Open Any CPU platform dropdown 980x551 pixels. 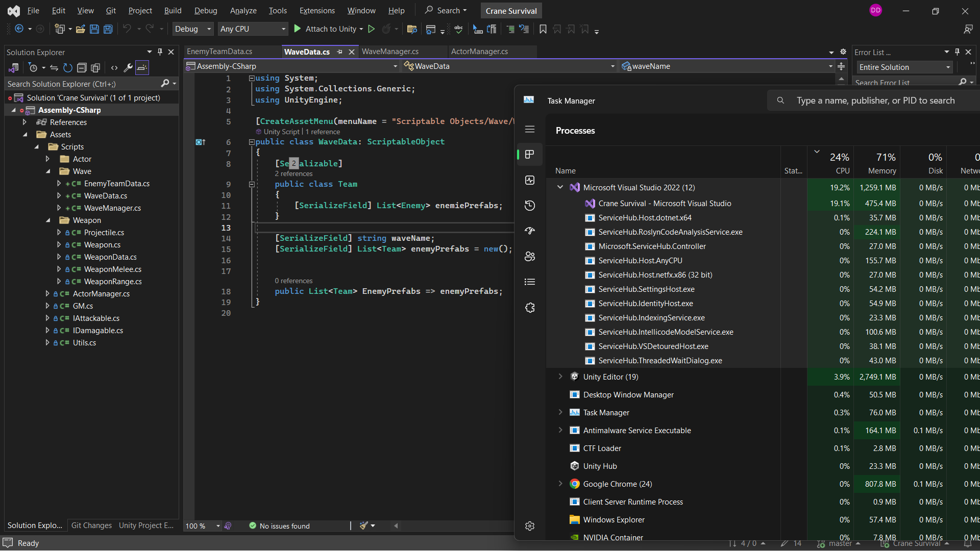coord(253,29)
